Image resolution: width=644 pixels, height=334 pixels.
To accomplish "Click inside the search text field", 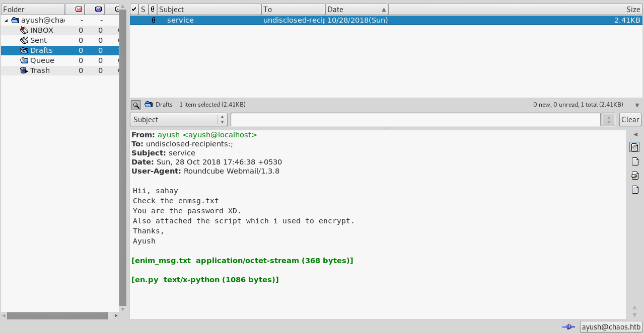I will 415,120.
